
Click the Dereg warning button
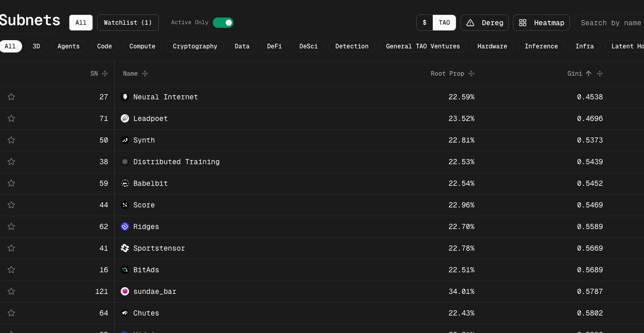pos(485,23)
